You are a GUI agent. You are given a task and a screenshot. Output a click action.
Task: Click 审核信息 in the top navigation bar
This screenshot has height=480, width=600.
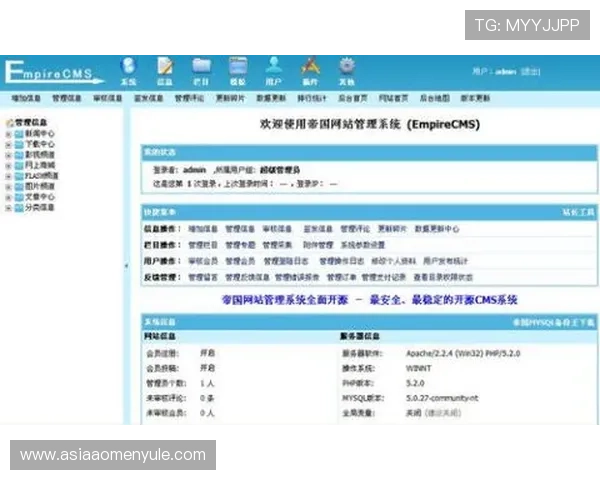pos(108,98)
